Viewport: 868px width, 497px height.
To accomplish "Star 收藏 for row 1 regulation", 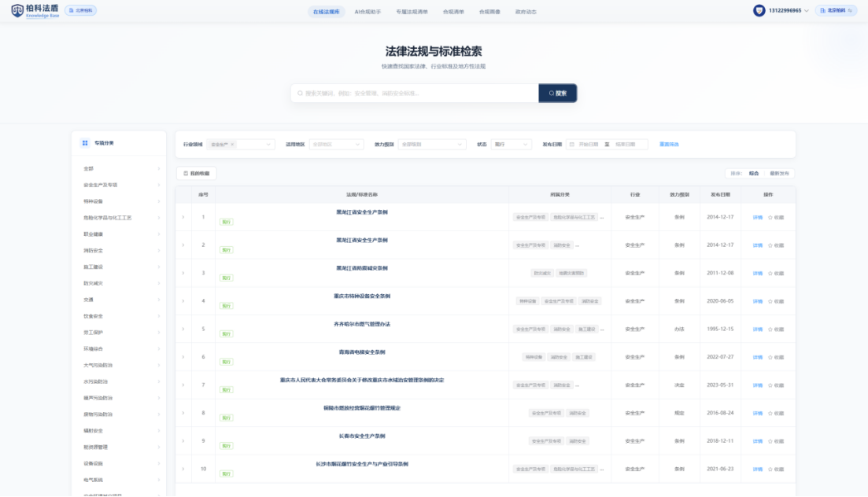I will (775, 217).
